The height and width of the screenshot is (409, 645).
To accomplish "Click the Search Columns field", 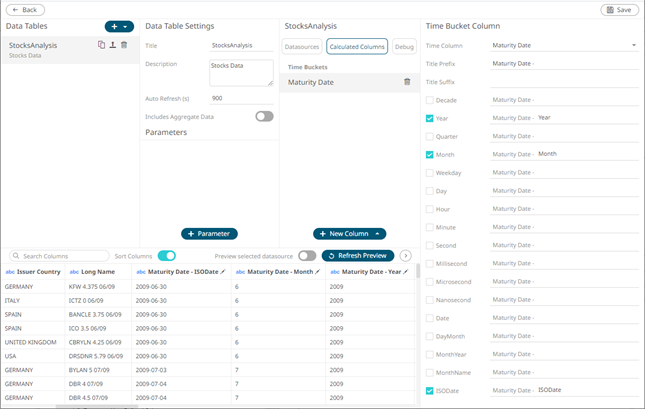I will (59, 256).
